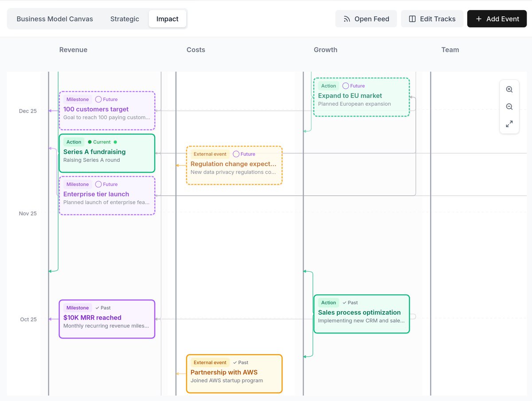Open the $10K MRR reached milestone card
The width and height of the screenshot is (532, 401).
[107, 319]
